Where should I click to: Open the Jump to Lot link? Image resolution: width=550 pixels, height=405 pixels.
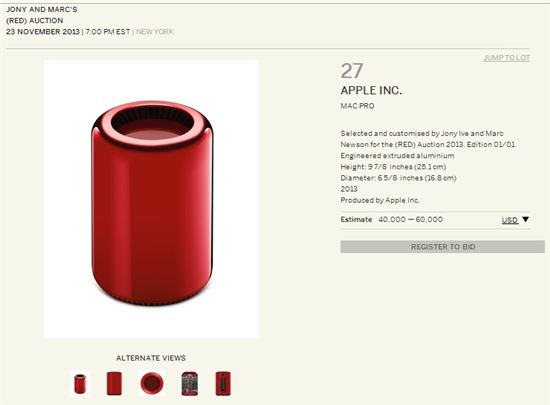pos(507,58)
